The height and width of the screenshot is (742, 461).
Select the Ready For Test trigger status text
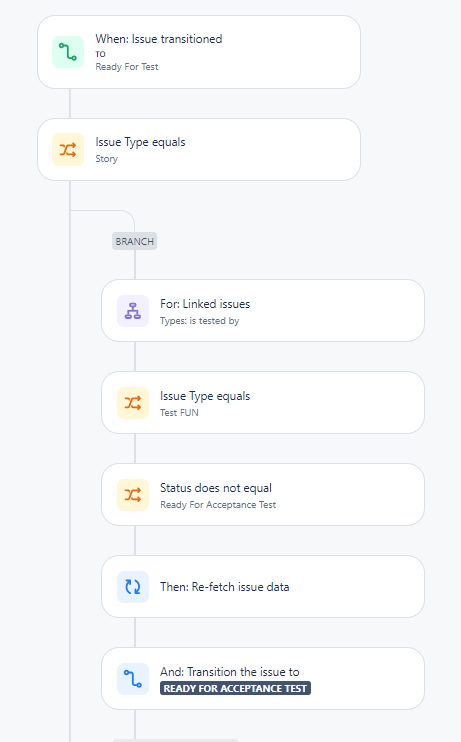point(127,67)
